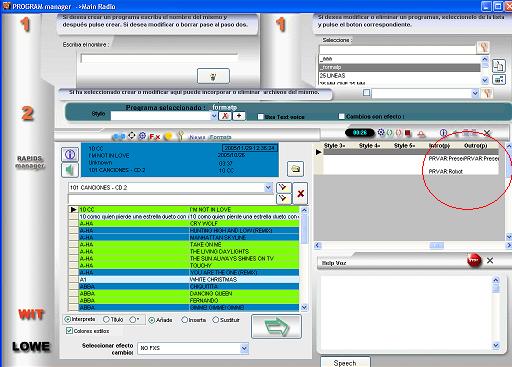Select the Titulo radio button
512x367 pixels.
click(x=106, y=319)
